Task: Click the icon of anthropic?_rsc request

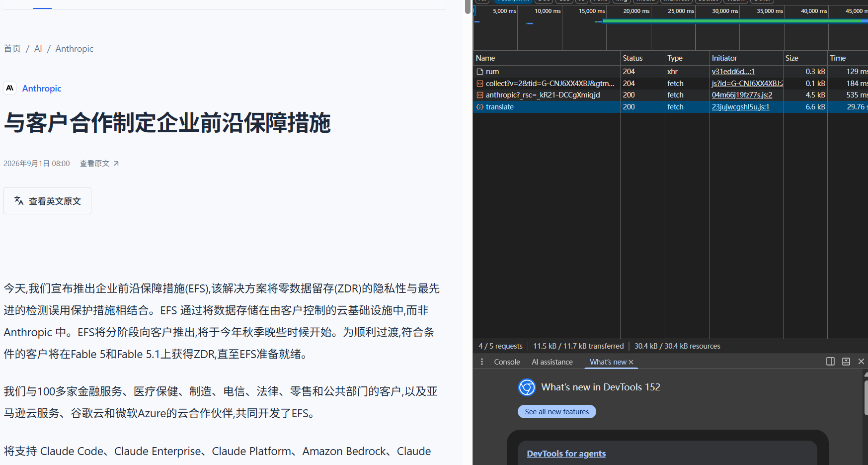Action: pyautogui.click(x=480, y=95)
